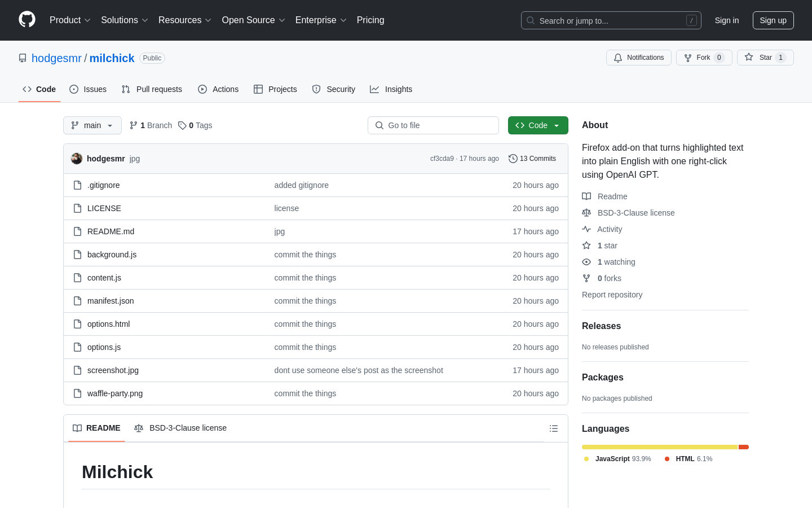Open the manifest.json file name
The height and width of the screenshot is (508, 812).
(x=111, y=301)
